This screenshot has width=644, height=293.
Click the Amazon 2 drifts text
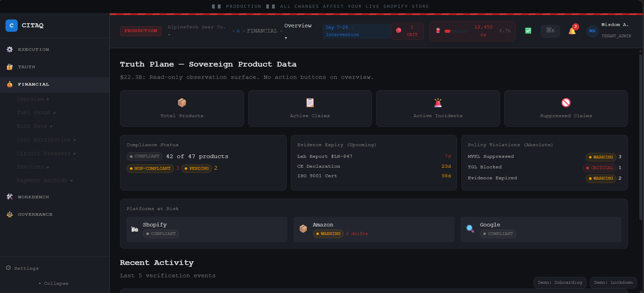357,234
